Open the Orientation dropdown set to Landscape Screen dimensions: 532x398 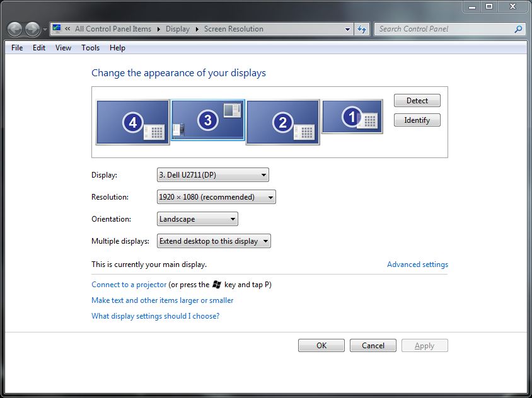pos(197,219)
